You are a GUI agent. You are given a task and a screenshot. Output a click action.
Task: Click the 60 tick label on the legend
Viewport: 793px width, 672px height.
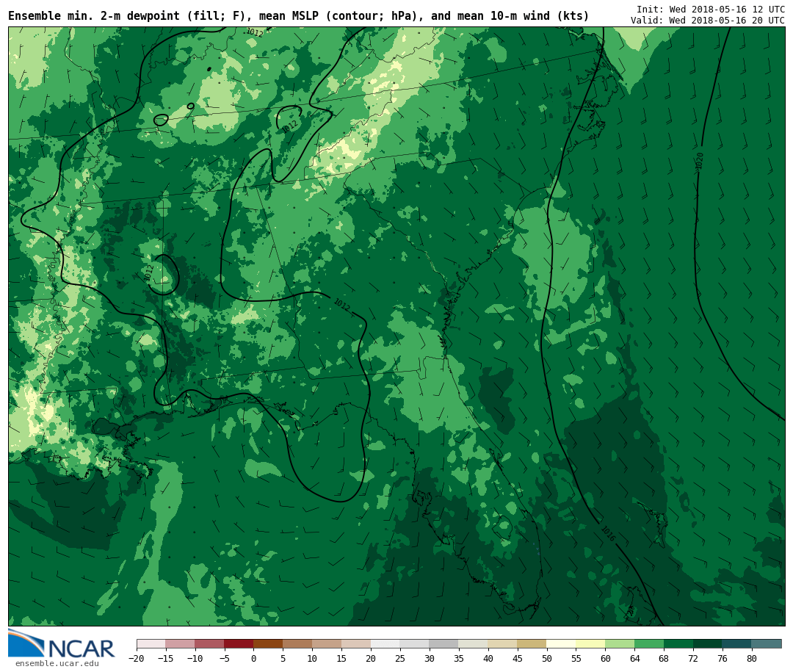coord(606,658)
